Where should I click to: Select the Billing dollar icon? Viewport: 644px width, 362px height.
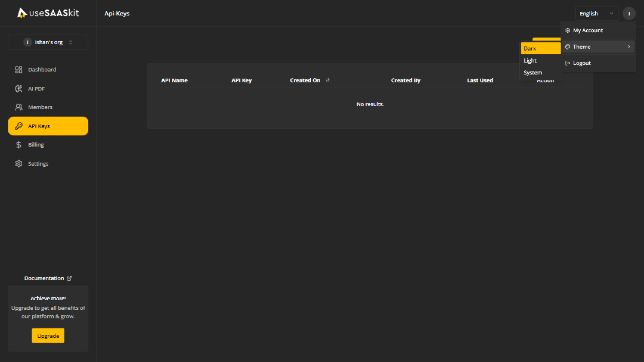(x=18, y=145)
